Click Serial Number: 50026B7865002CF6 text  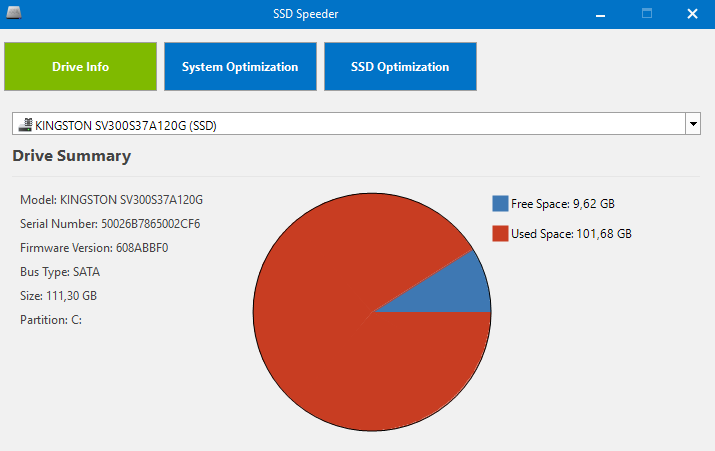pos(110,224)
